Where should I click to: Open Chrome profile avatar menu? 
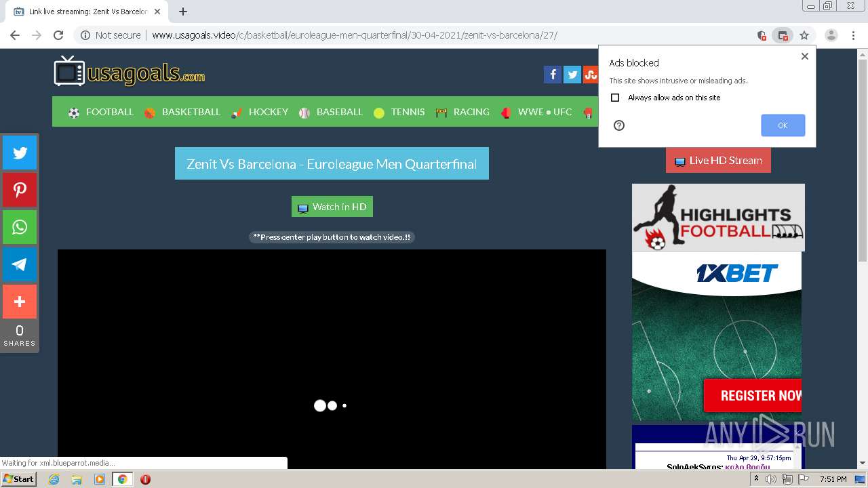point(831,35)
